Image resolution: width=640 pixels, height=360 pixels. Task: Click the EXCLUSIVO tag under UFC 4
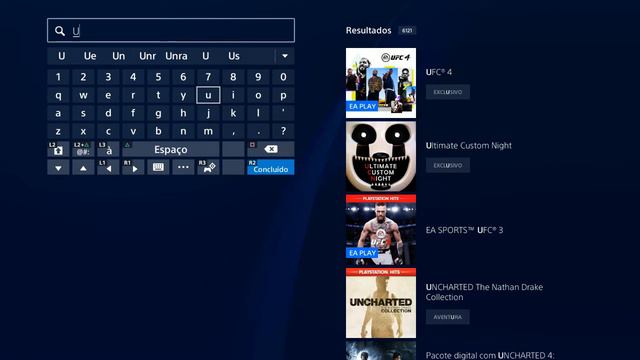pyautogui.click(x=448, y=92)
